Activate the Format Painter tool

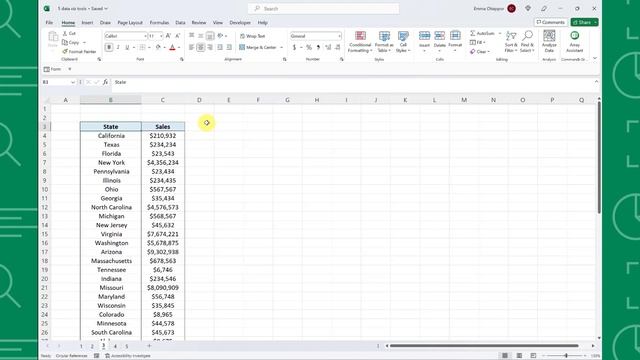coord(79,51)
